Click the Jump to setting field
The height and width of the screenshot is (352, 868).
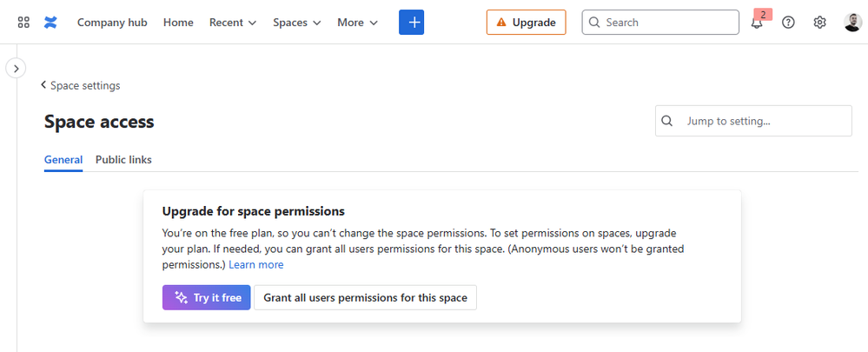point(753,121)
